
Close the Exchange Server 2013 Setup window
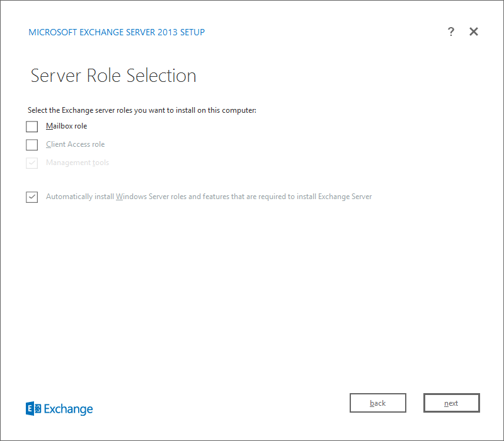[474, 32]
